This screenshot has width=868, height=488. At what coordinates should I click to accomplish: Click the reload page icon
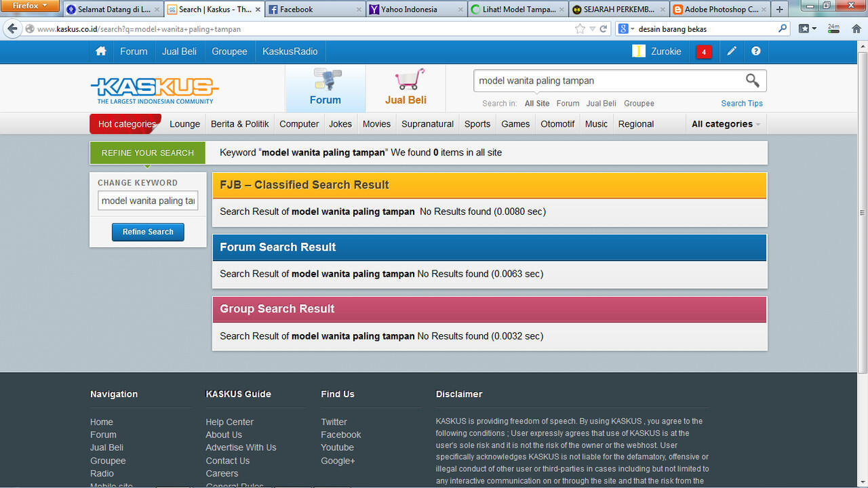(603, 29)
